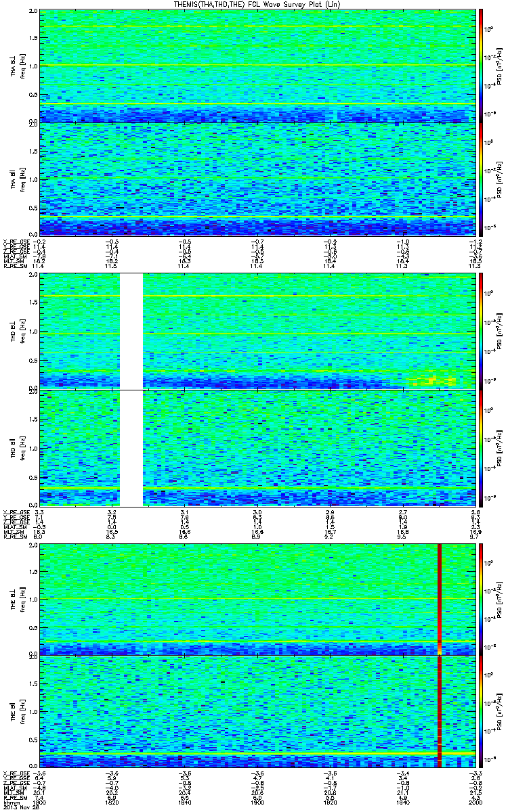Click the color bar beside THA B-perpendicular panel
The image size is (508, 812).
coord(482,66)
